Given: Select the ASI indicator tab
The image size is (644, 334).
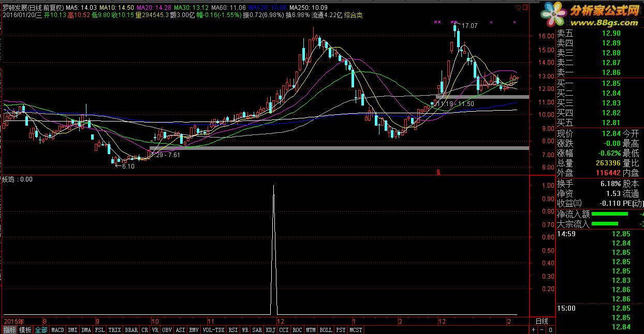Looking at the screenshot, I should tap(181, 329).
